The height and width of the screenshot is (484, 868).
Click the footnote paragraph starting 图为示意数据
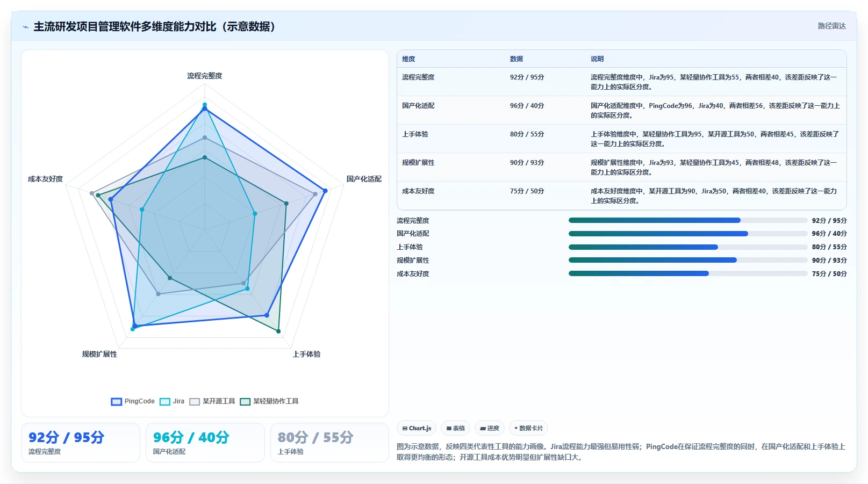[621, 452]
